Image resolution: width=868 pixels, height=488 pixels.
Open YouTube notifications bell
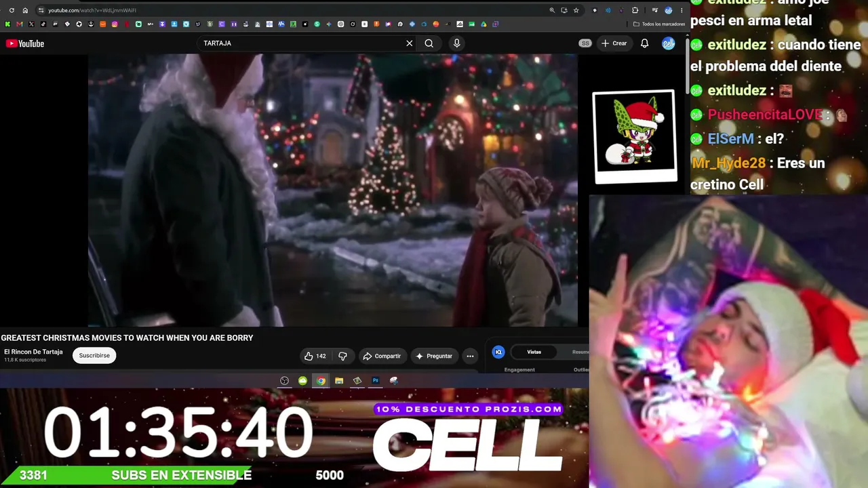(x=645, y=43)
